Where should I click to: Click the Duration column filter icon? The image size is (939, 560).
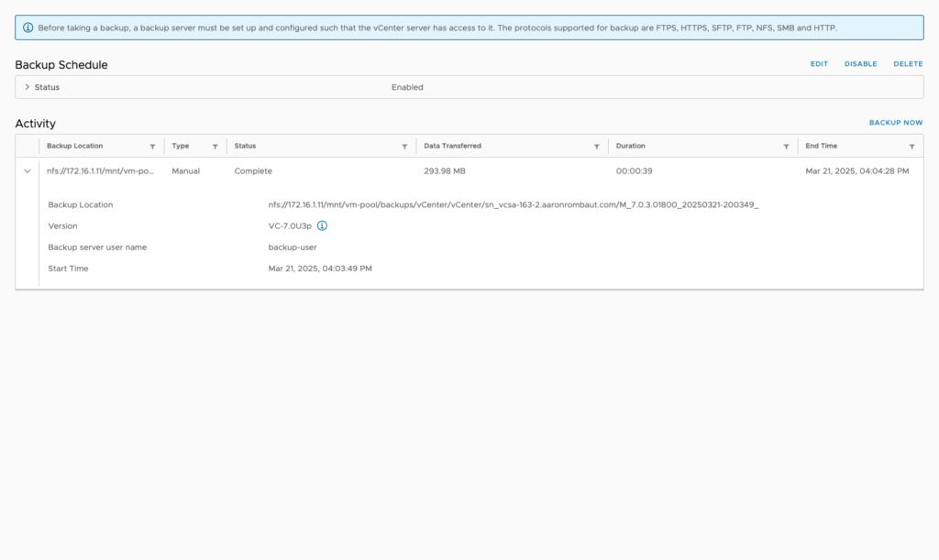click(x=786, y=147)
